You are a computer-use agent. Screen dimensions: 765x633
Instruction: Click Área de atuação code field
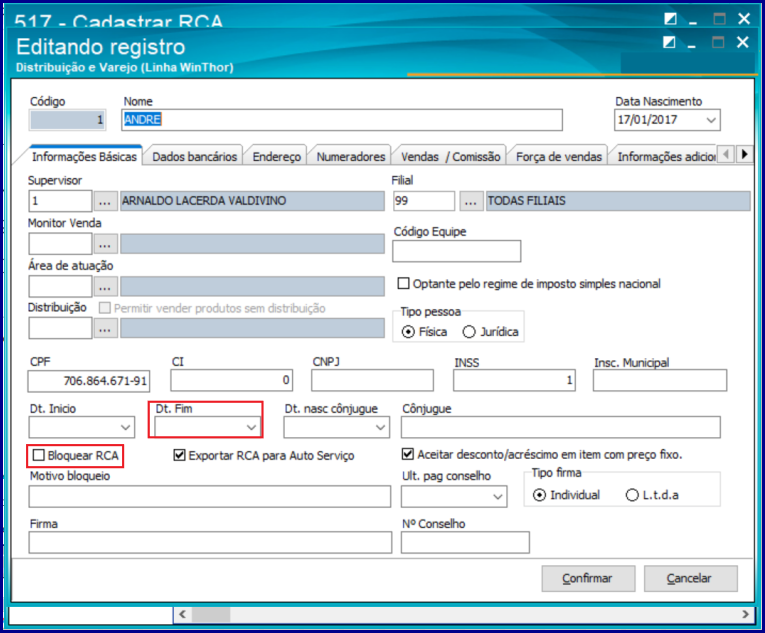[60, 286]
